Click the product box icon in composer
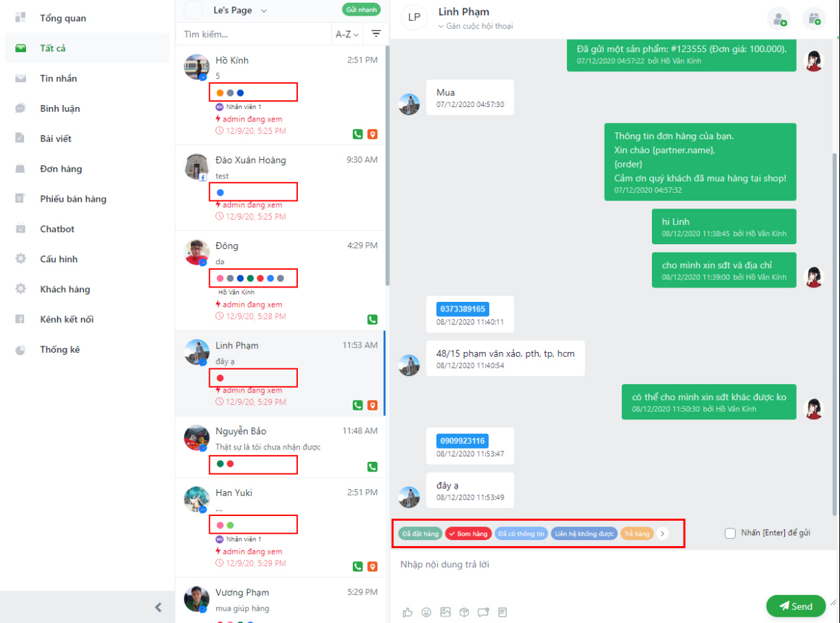The width and height of the screenshot is (840, 623). [x=464, y=612]
